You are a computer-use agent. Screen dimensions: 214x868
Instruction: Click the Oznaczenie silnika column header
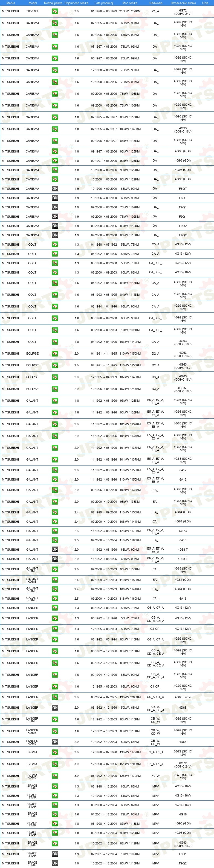183,3
